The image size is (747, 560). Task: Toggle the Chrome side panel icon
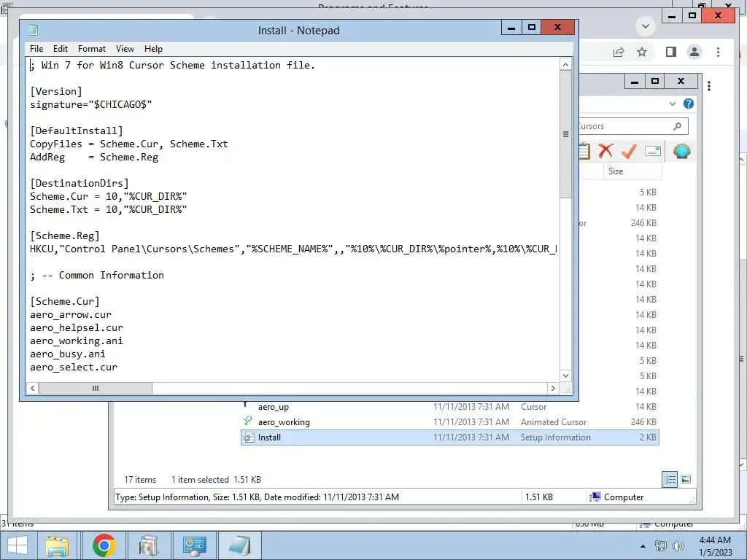(x=671, y=52)
